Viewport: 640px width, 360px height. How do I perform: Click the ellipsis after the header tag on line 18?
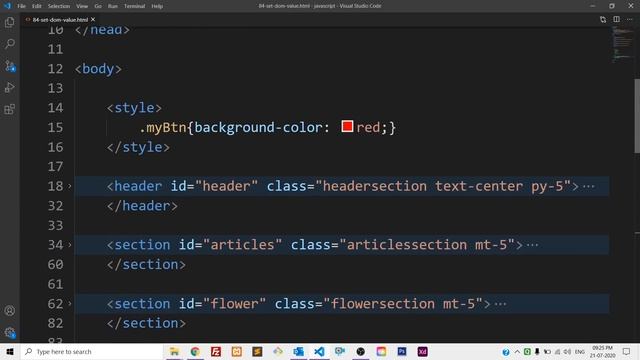pyautogui.click(x=589, y=187)
